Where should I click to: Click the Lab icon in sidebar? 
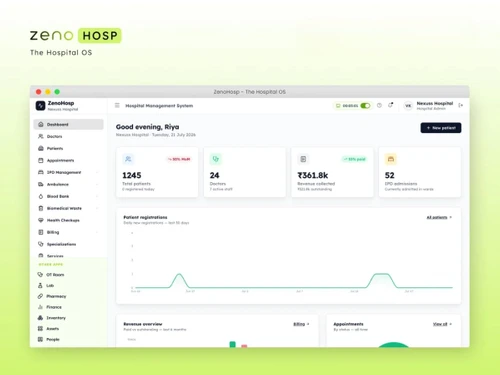[x=40, y=285]
